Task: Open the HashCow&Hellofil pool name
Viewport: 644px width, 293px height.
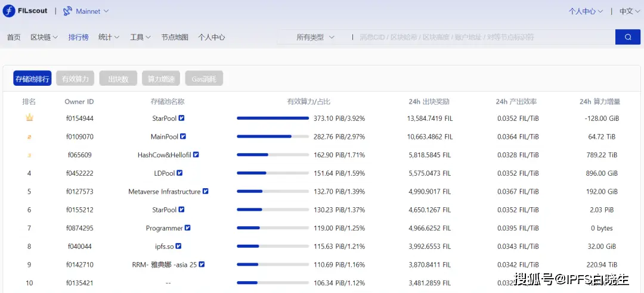Action: click(165, 155)
